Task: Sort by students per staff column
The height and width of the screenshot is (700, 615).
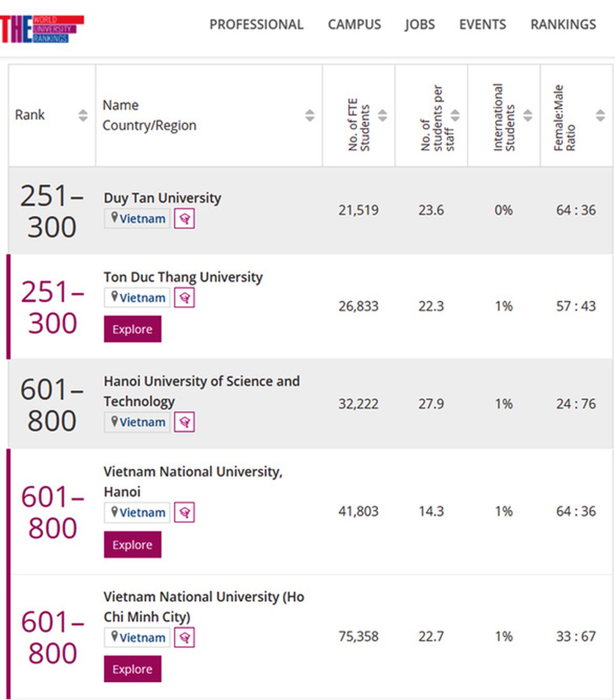Action: click(455, 115)
